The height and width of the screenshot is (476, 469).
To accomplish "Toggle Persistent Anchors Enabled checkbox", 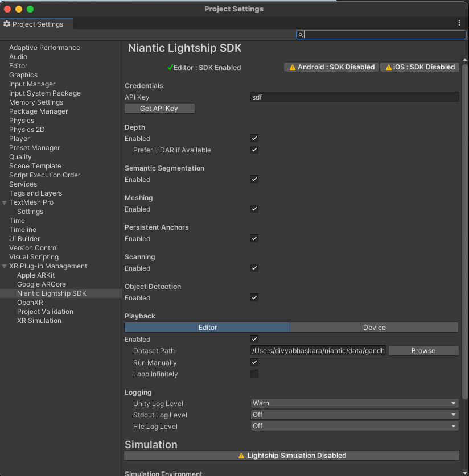I will pyautogui.click(x=254, y=238).
